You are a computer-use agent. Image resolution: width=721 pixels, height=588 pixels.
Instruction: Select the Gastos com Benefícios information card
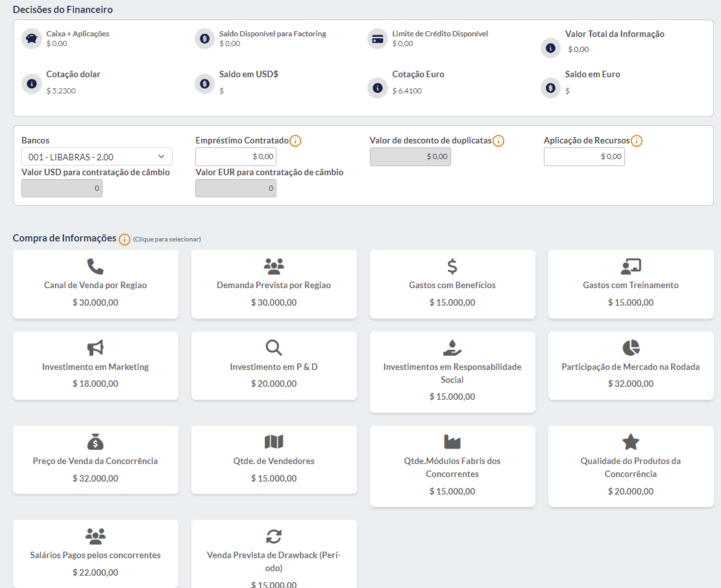(452, 284)
